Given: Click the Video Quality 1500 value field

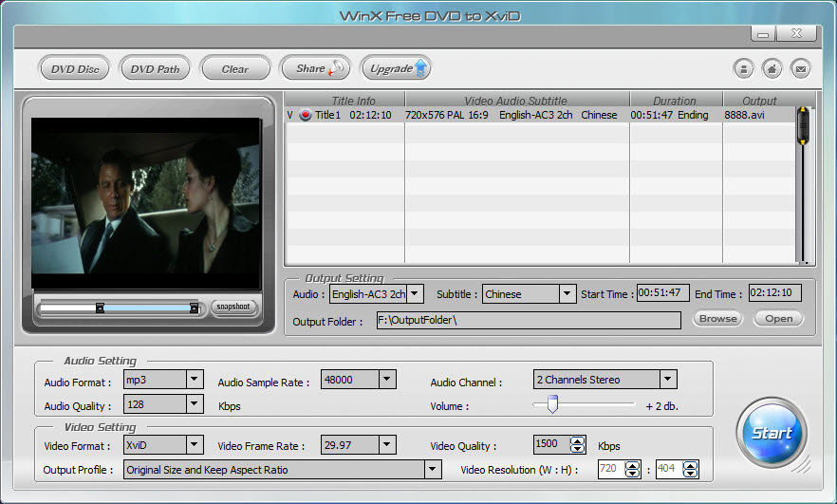Looking at the screenshot, I should tap(551, 444).
